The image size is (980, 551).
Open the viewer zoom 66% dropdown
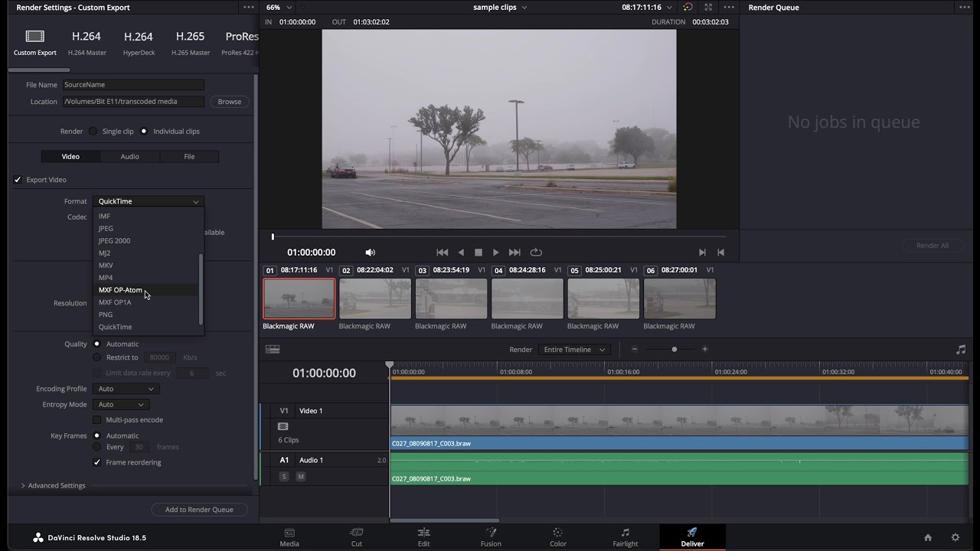(x=279, y=7)
